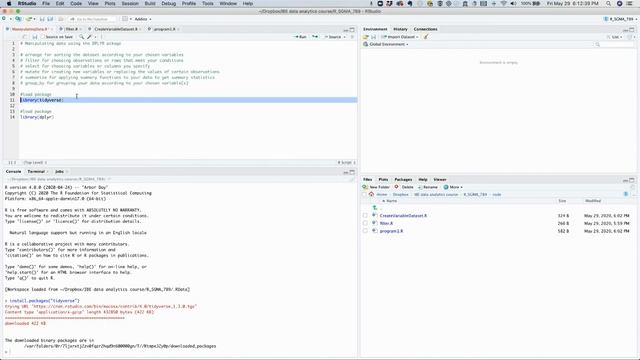Open the CreateVariableDataset.R file link
Image resolution: width=640 pixels, height=360 pixels.
[403, 216]
